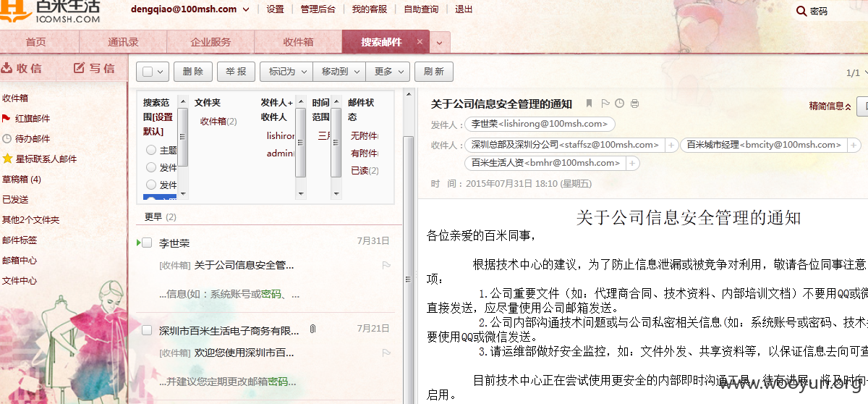Click the magnifier search icon near 密码
The width and height of the screenshot is (868, 404).
801,11
